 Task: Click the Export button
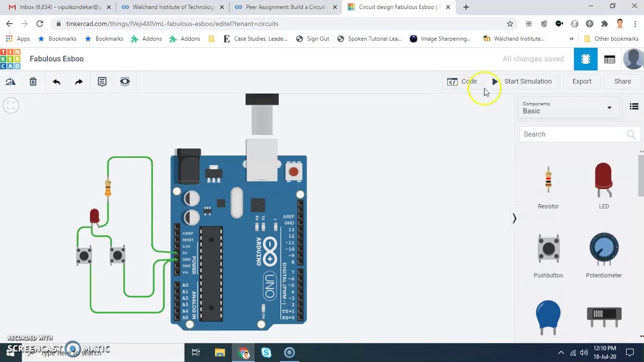pyautogui.click(x=582, y=81)
